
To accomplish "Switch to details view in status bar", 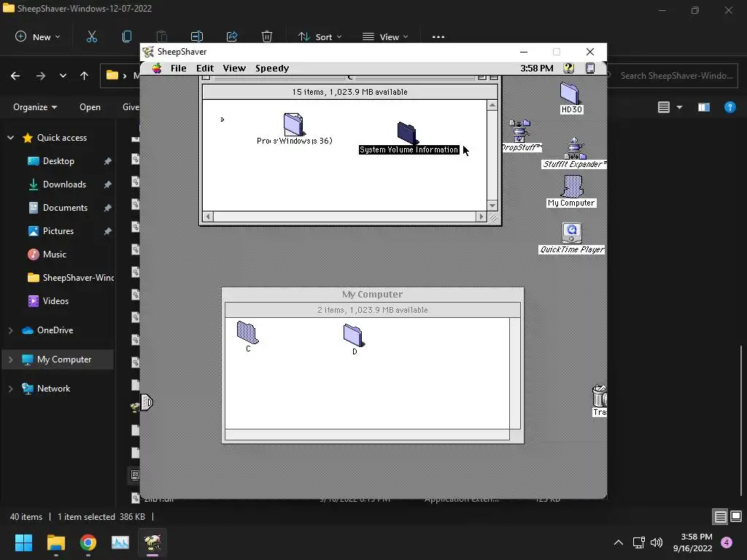I will pyautogui.click(x=720, y=517).
